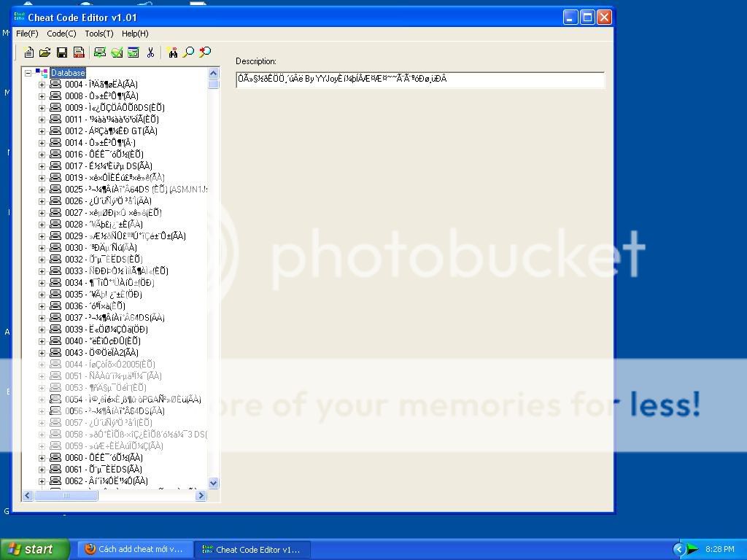Cut with the scissors toolbar icon

(150, 52)
